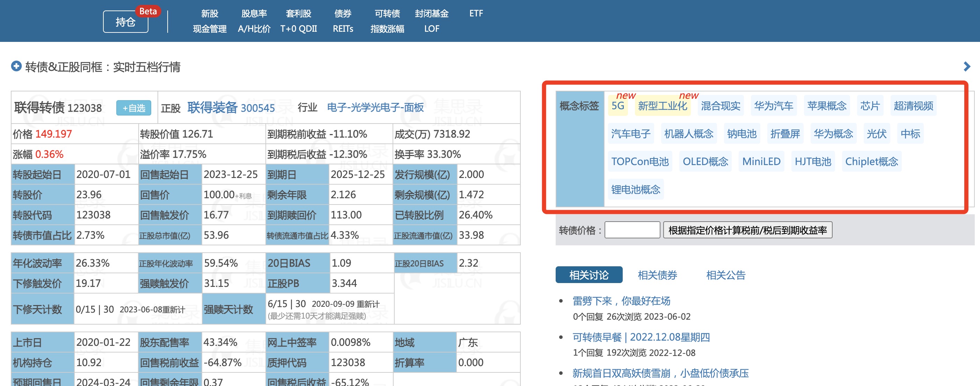980x386 pixels.
Task: Open the 可转债早餐 2022.12.08 post
Action: click(641, 337)
